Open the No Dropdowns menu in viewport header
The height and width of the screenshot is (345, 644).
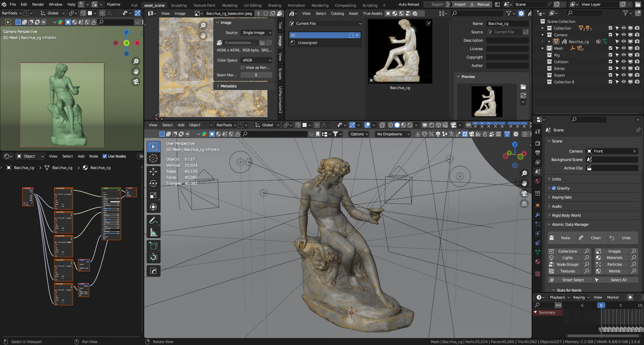point(393,134)
